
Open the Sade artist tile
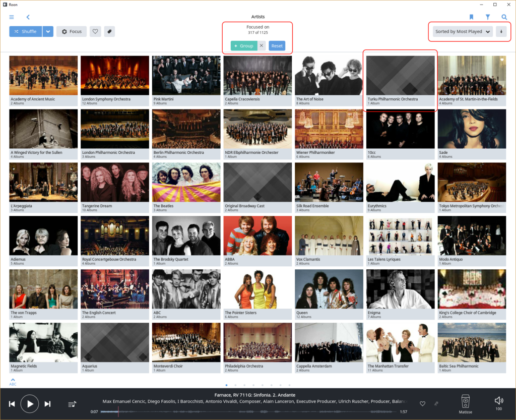click(x=472, y=134)
